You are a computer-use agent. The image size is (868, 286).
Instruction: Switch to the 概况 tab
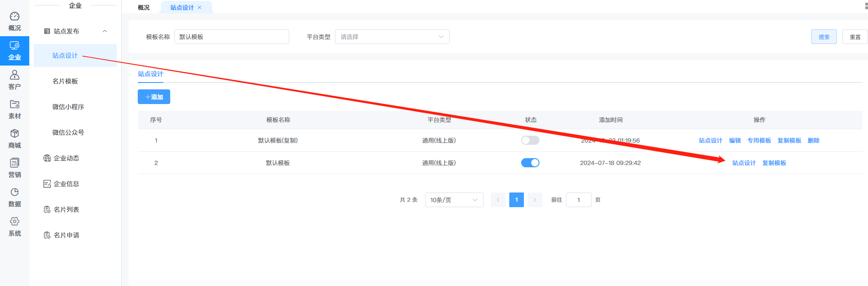(x=144, y=7)
